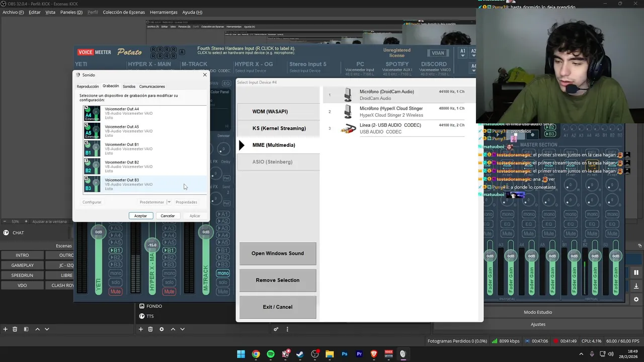This screenshot has width=644, height=362.
Task: Open source properties gear icon
Action: pos(162,329)
